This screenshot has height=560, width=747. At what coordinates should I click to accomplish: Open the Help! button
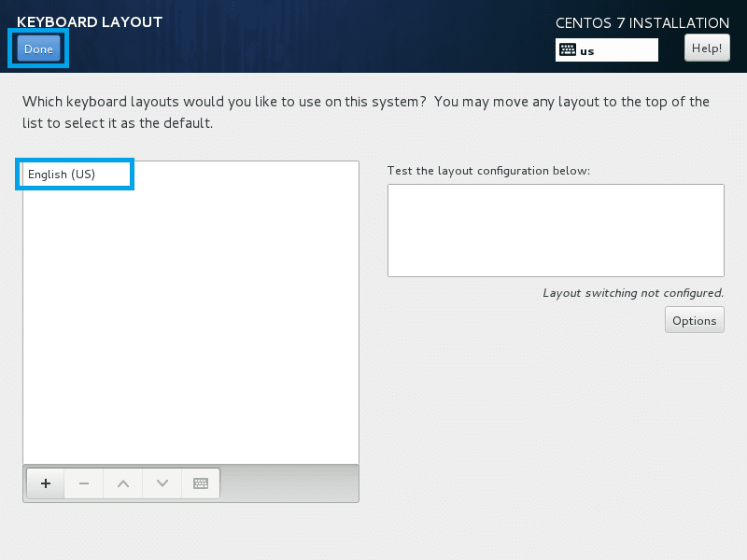707,49
